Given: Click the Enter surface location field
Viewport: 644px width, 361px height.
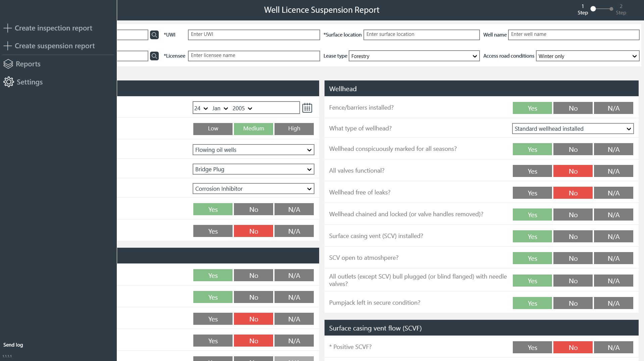Looking at the screenshot, I should 421,35.
